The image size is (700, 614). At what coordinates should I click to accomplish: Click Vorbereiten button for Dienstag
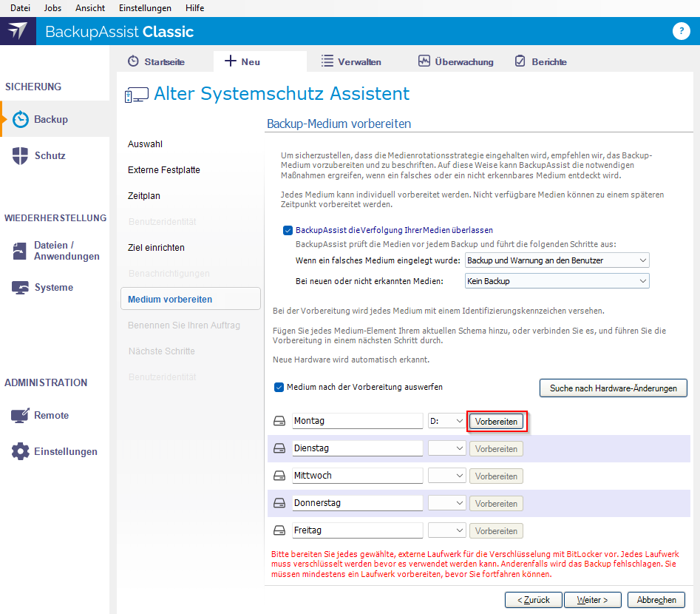click(496, 448)
